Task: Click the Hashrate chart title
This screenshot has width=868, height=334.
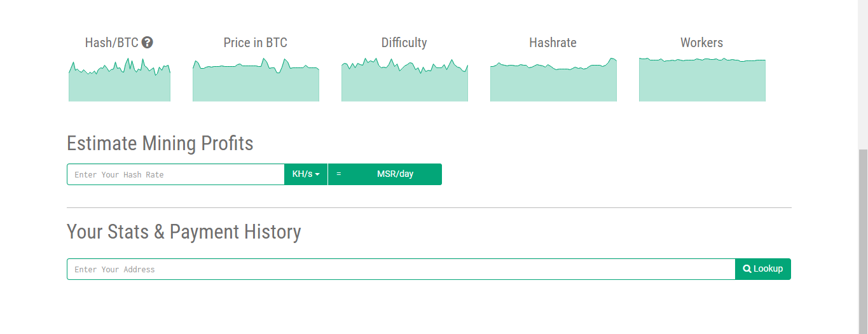Action: [553, 43]
